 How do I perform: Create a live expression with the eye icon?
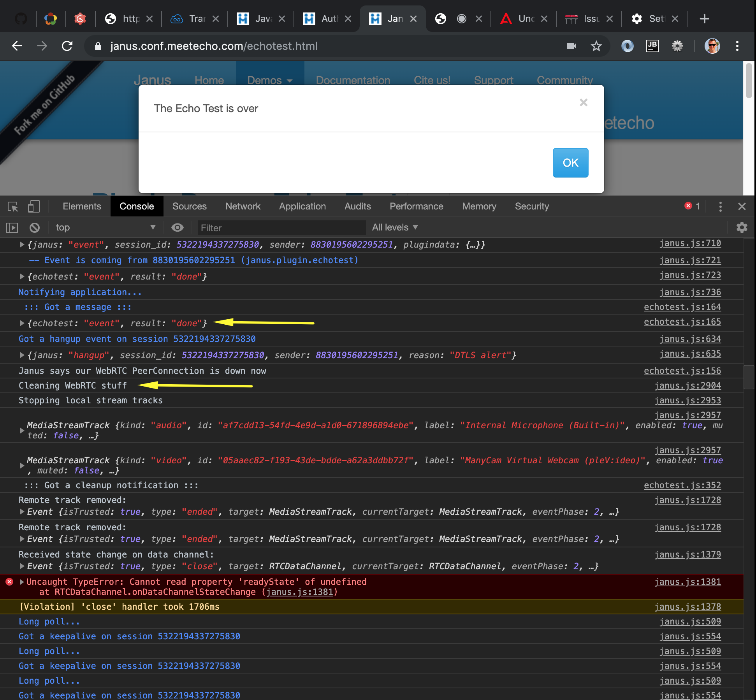178,227
